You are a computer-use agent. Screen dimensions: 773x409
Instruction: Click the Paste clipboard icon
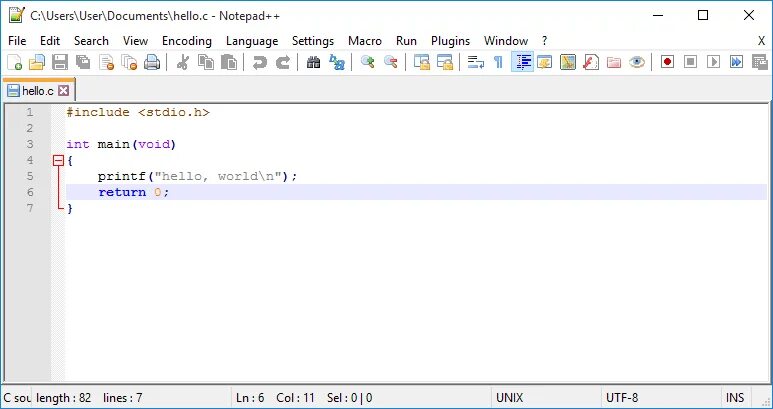coord(229,62)
